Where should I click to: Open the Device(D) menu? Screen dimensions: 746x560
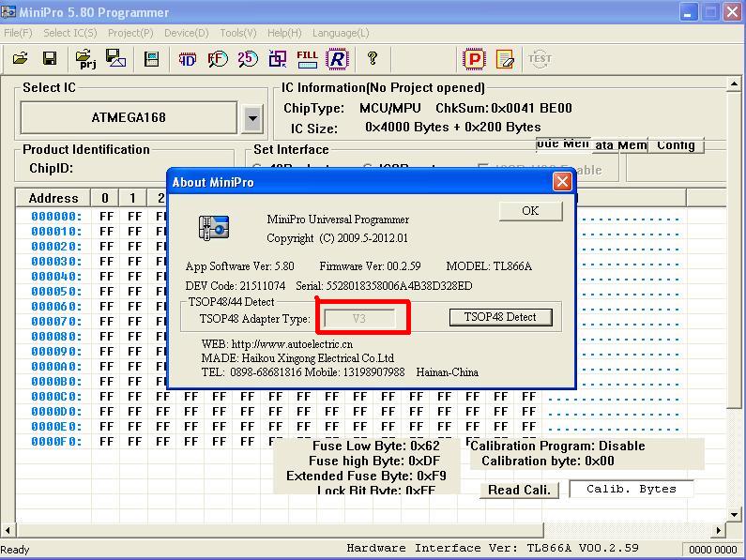[x=187, y=33]
